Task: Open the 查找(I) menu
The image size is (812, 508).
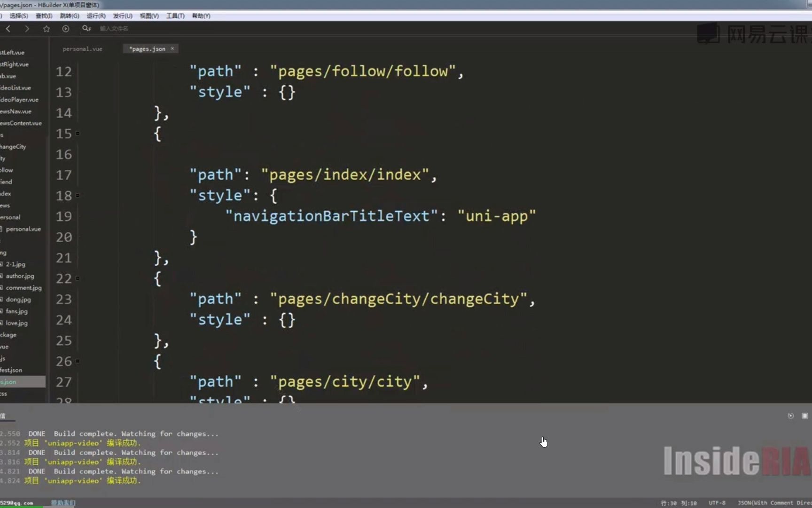Action: 44,16
